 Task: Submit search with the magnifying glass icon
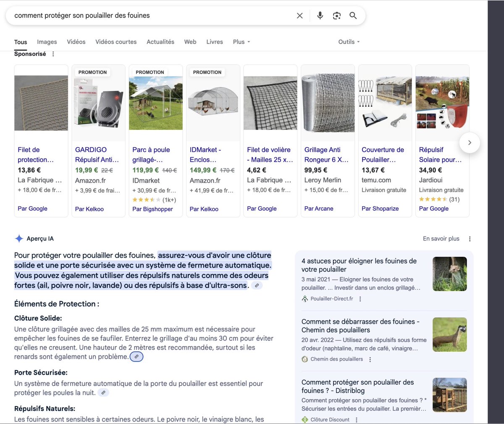tap(353, 16)
